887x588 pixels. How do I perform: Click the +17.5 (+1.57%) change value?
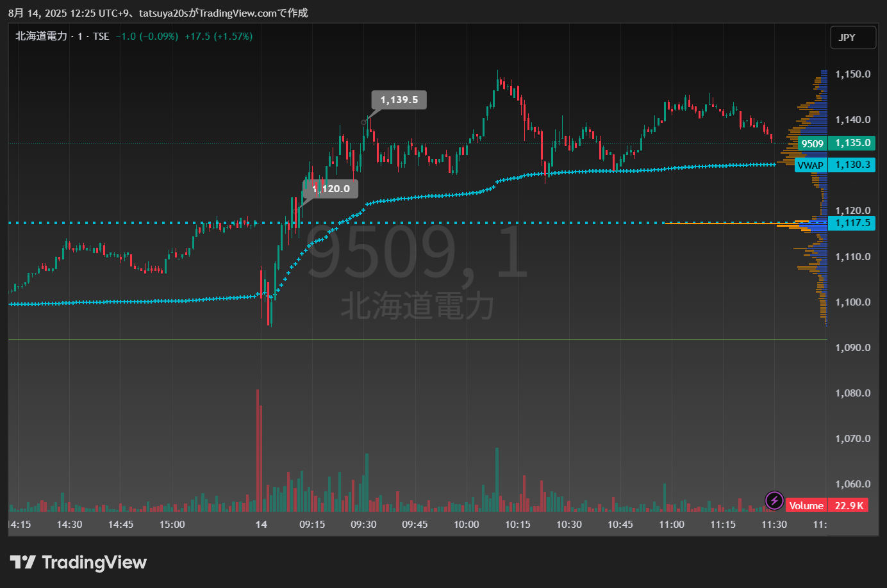[219, 37]
